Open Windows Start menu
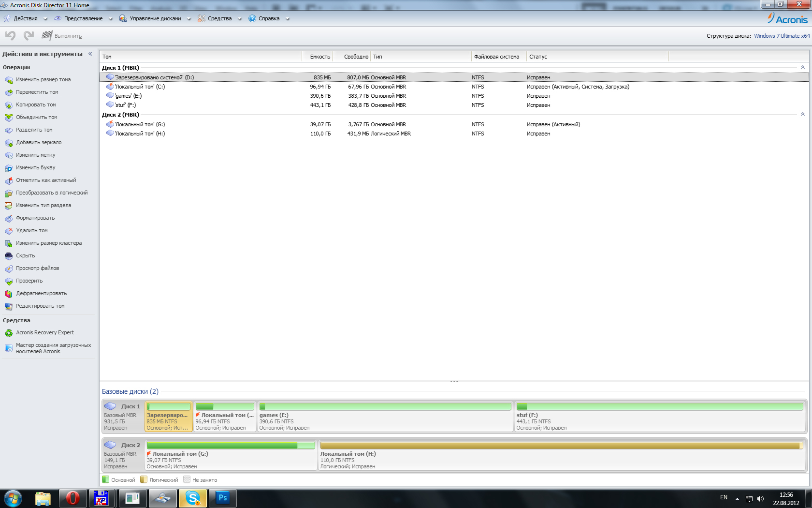Image resolution: width=812 pixels, height=508 pixels. [x=13, y=498]
